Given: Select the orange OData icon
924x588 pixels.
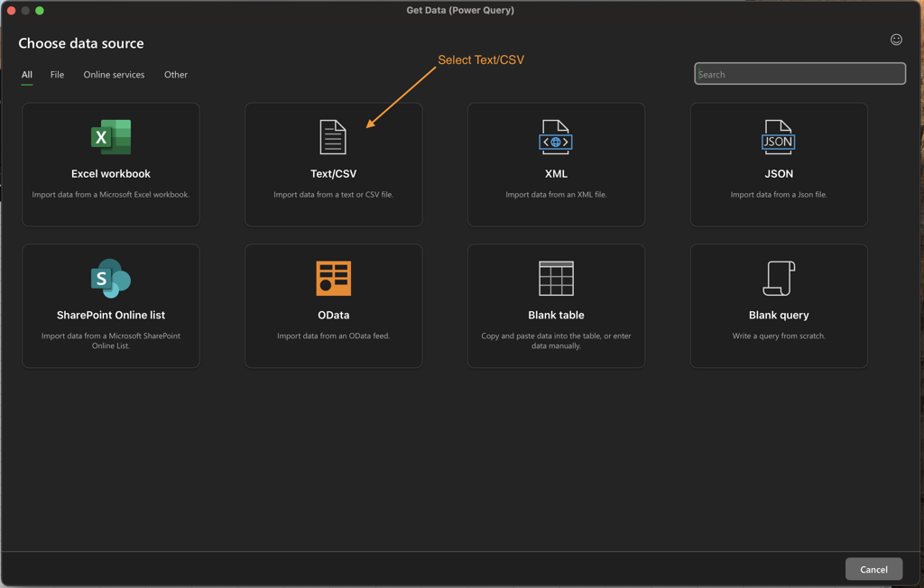Looking at the screenshot, I should [x=333, y=279].
